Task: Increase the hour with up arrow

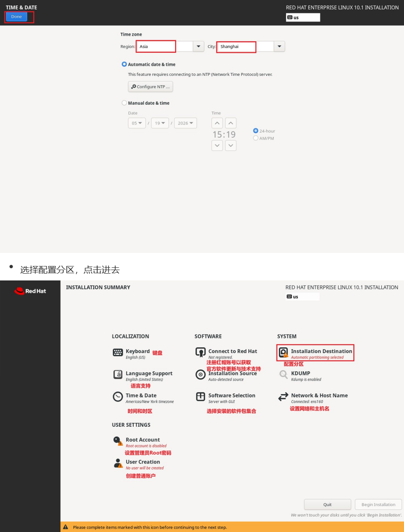Action: pyautogui.click(x=217, y=123)
